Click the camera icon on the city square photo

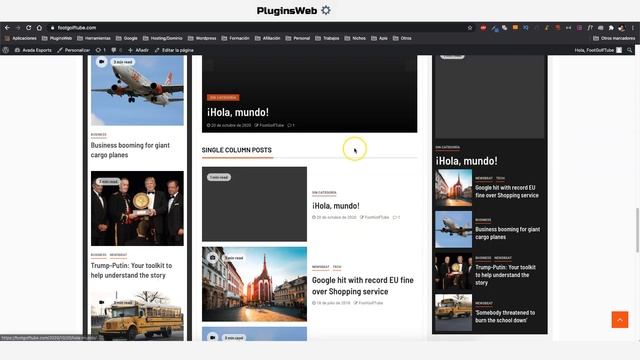(x=212, y=258)
